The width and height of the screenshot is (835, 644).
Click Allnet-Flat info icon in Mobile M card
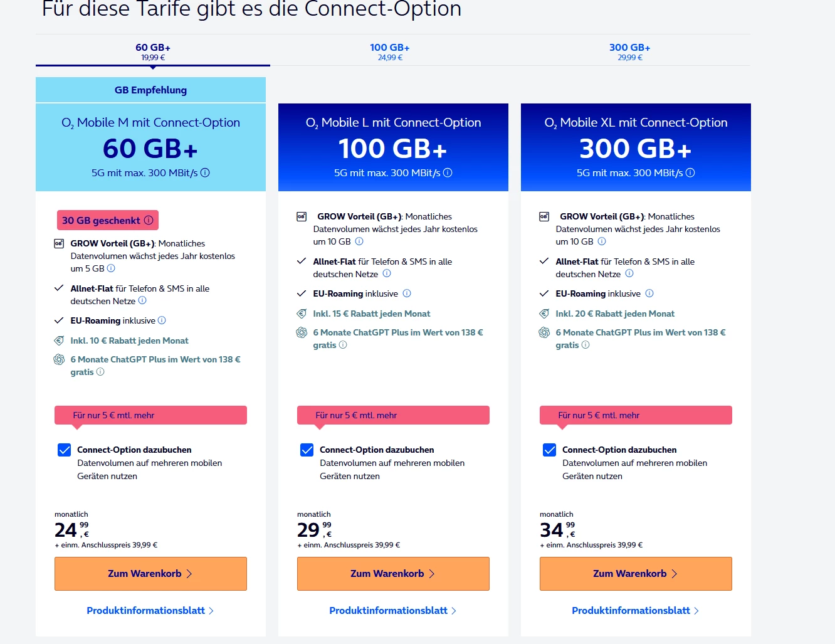142,301
